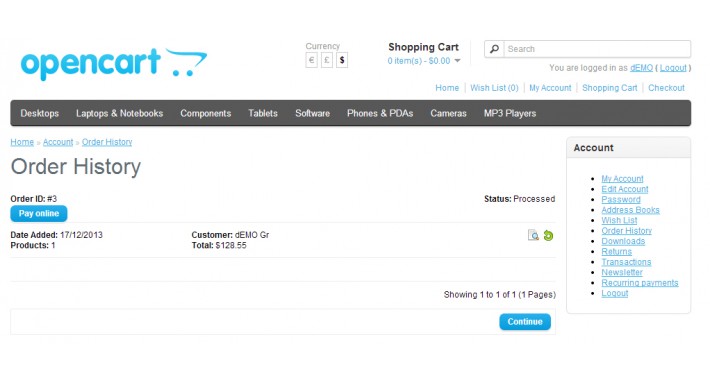Open My Account in top links

(550, 88)
